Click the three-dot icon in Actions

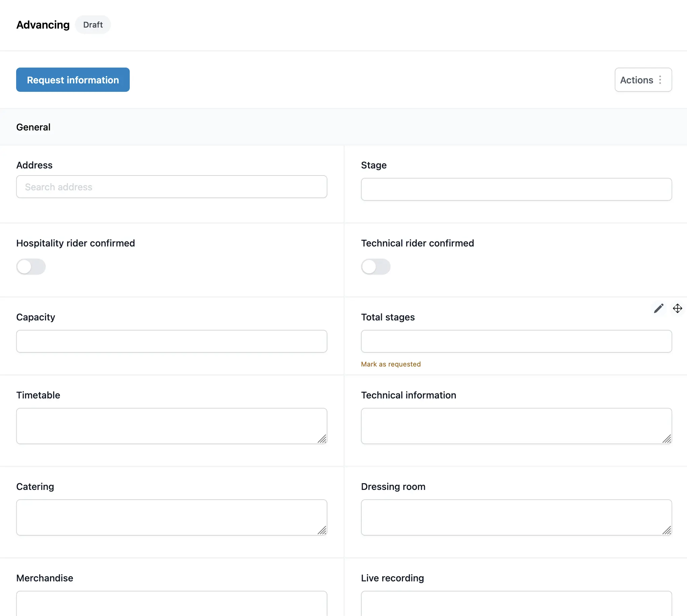[660, 80]
